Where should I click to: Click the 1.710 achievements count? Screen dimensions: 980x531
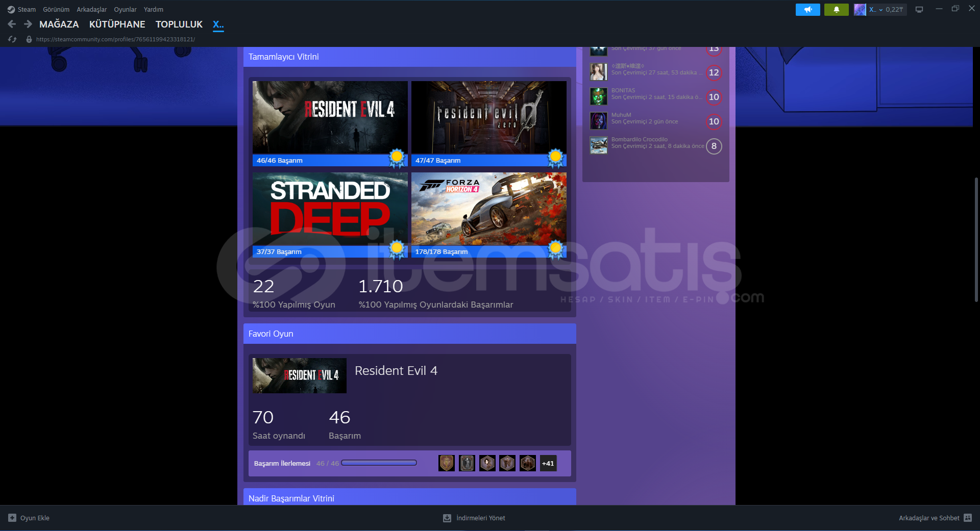coord(381,286)
